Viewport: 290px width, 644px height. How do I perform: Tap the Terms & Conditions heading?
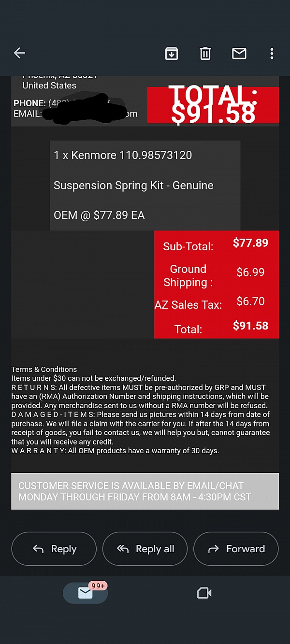click(x=44, y=369)
